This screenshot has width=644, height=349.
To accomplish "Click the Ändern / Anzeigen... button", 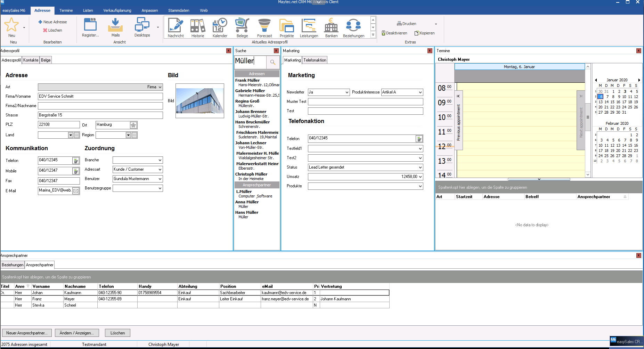I will (77, 333).
